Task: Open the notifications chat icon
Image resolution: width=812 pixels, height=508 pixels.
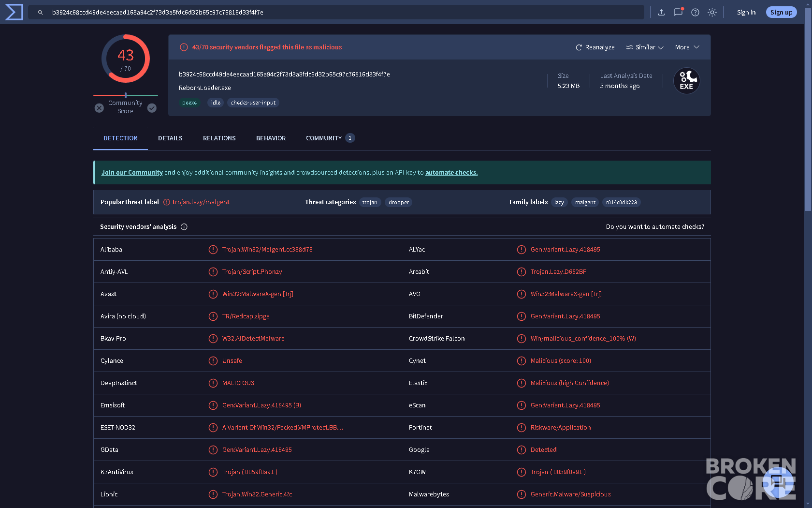Action: click(679, 12)
